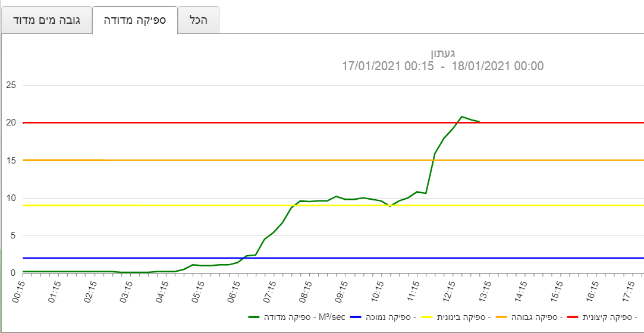This screenshot has width=644, height=333.
Task: Click the chart title געתון
Action: [x=442, y=54]
